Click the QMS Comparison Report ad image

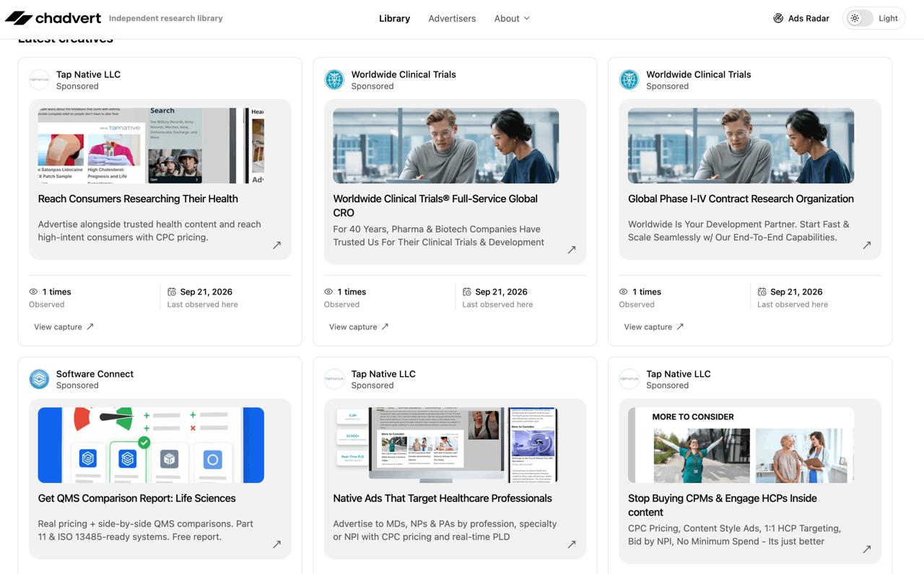pyautogui.click(x=151, y=445)
